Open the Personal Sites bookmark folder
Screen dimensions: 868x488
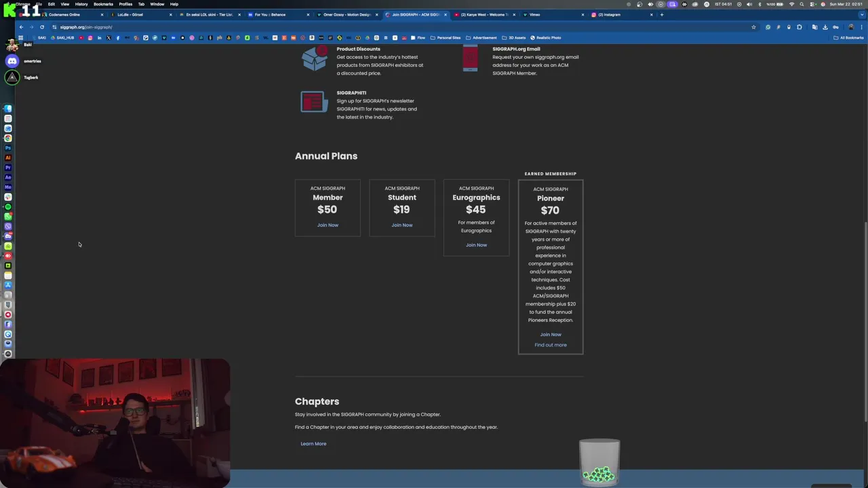pyautogui.click(x=446, y=38)
